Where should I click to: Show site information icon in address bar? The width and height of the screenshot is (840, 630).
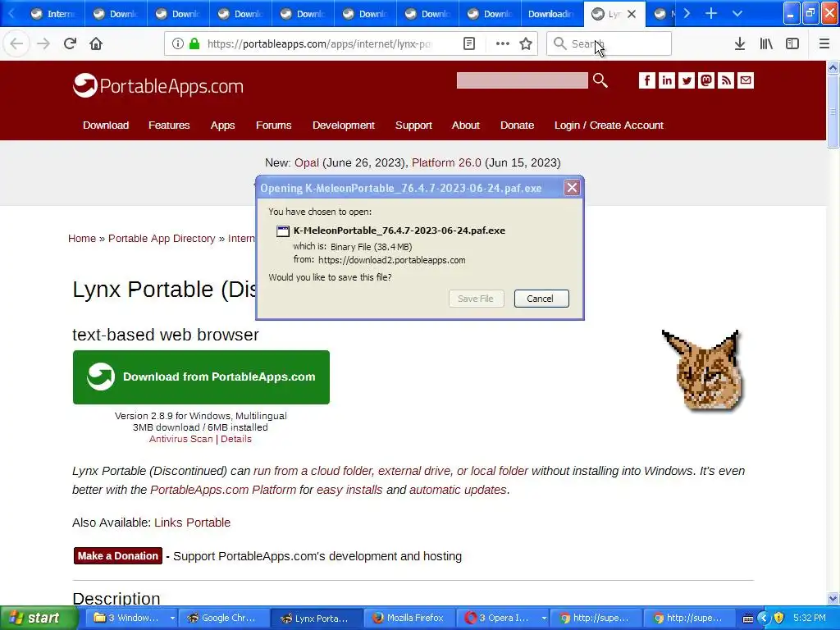pos(178,43)
